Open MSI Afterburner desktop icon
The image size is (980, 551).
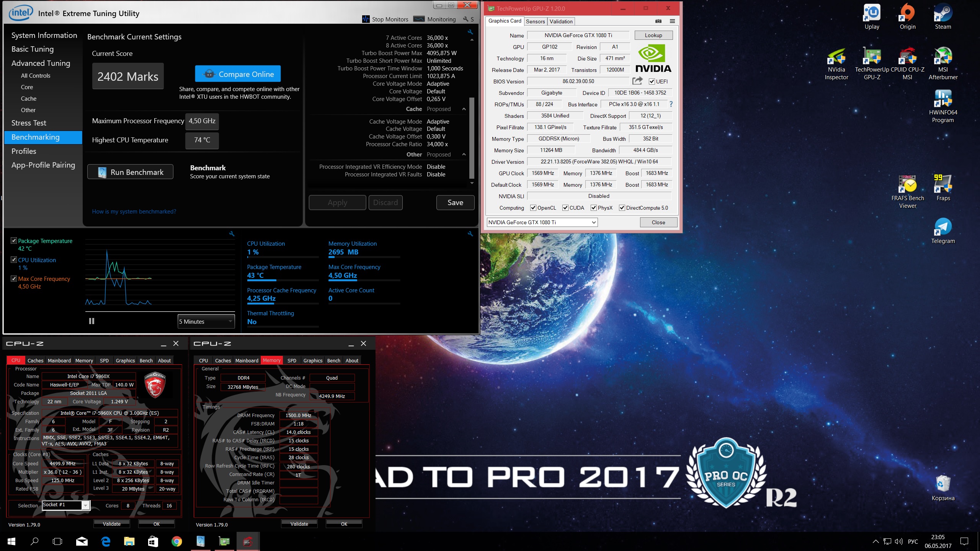pyautogui.click(x=943, y=64)
